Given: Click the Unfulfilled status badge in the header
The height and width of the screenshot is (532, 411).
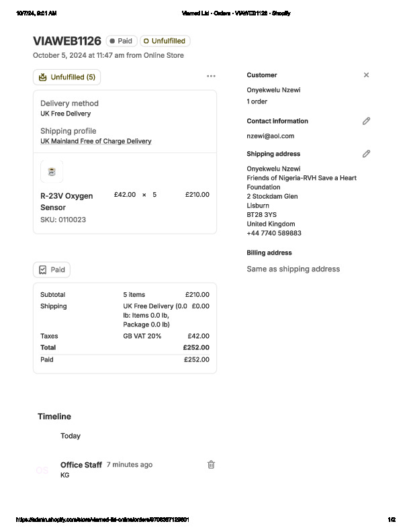Looking at the screenshot, I should 165,41.
